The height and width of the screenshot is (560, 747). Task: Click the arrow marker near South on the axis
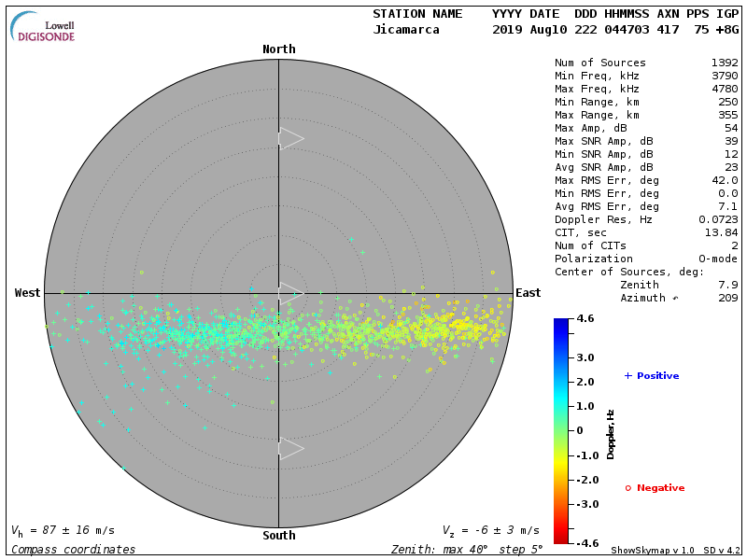click(290, 449)
